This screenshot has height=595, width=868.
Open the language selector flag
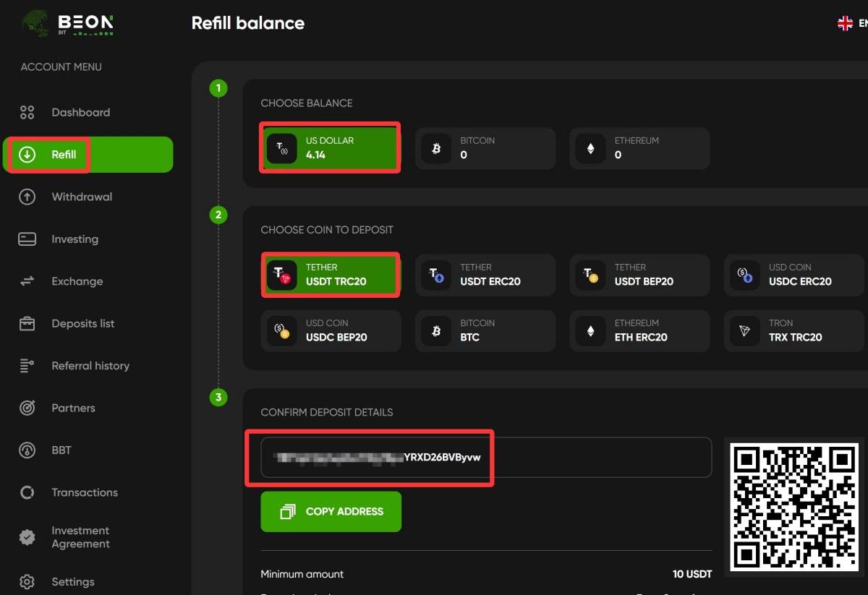(x=845, y=23)
